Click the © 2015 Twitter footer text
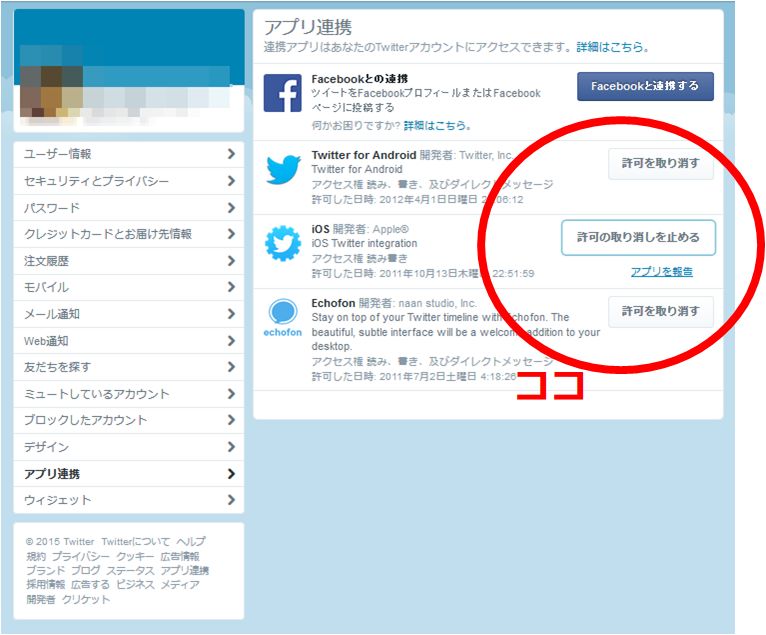Image resolution: width=766 pixels, height=635 pixels. pyautogui.click(x=60, y=542)
